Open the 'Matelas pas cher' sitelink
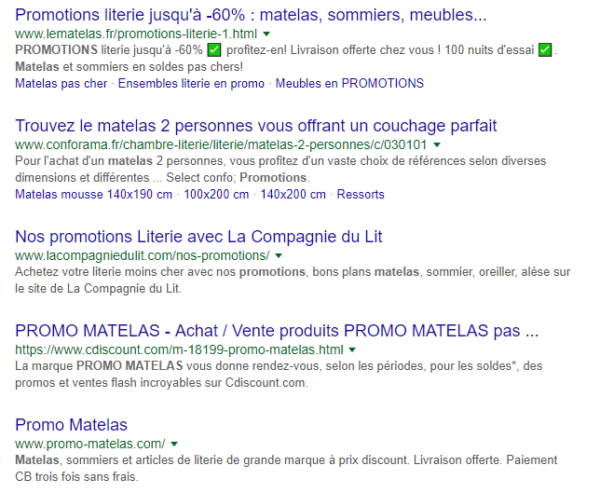600x493 pixels. pyautogui.click(x=61, y=83)
